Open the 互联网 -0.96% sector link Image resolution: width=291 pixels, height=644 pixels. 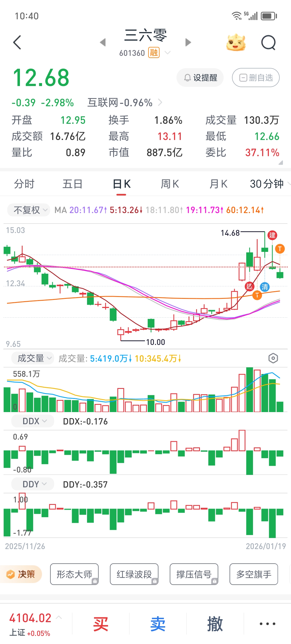(125, 102)
